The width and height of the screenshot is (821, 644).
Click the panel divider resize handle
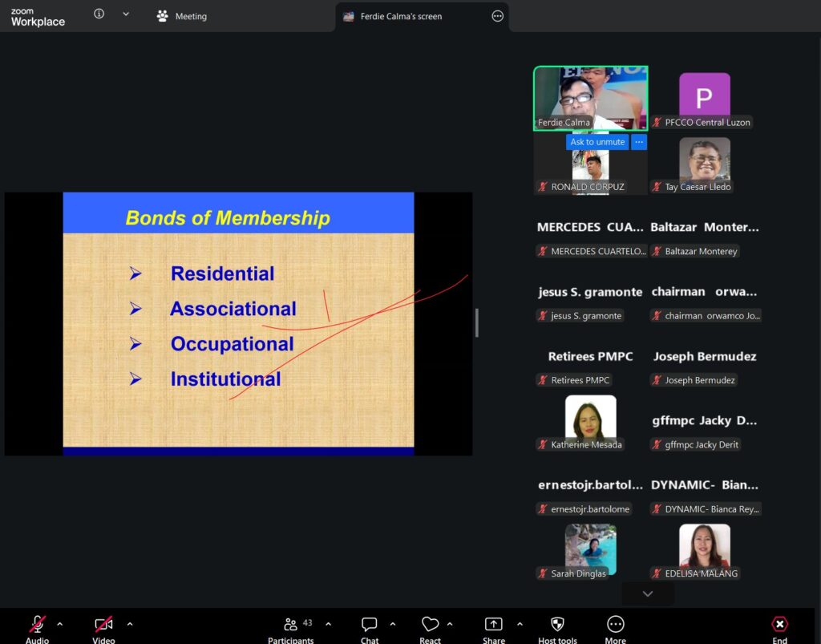click(x=477, y=322)
